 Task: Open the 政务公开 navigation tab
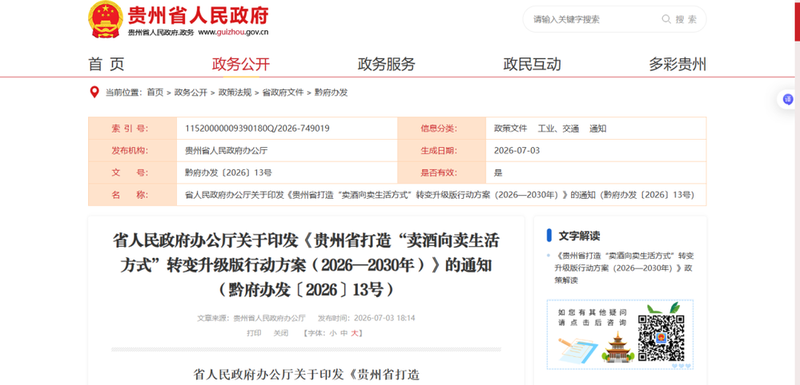pos(241,64)
